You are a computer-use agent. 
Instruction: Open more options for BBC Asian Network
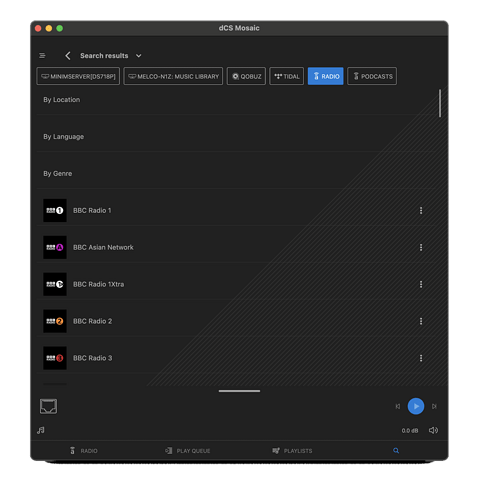(421, 247)
